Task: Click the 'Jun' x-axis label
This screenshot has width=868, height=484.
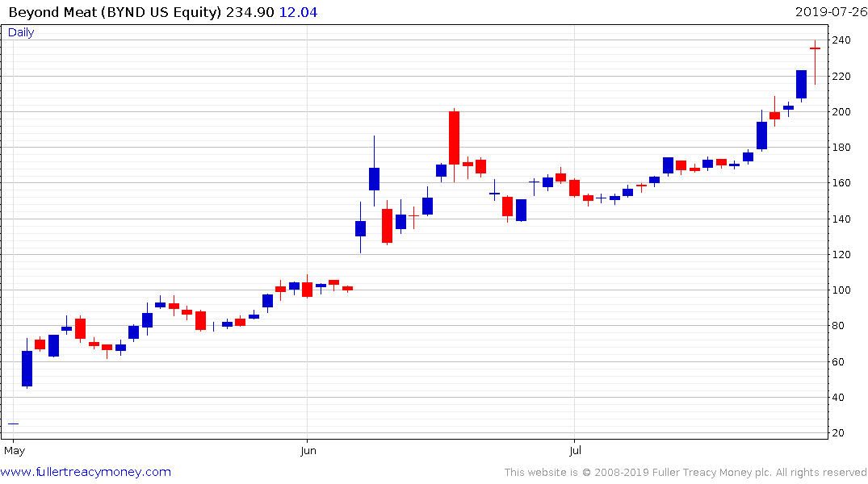Action: click(x=308, y=450)
